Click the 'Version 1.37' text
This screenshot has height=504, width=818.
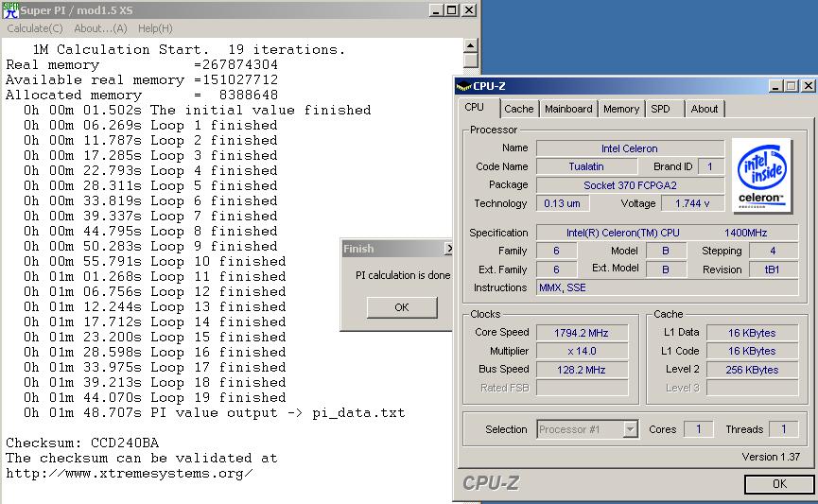pyautogui.click(x=771, y=457)
